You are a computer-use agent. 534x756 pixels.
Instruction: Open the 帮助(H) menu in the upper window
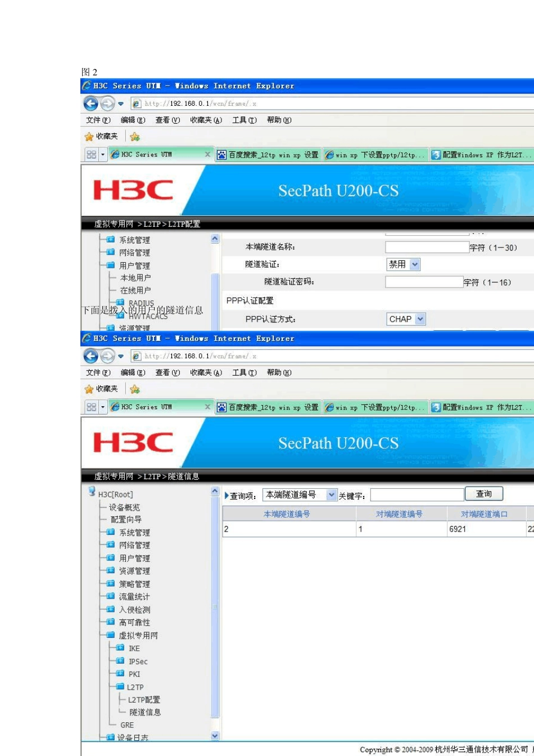click(279, 120)
